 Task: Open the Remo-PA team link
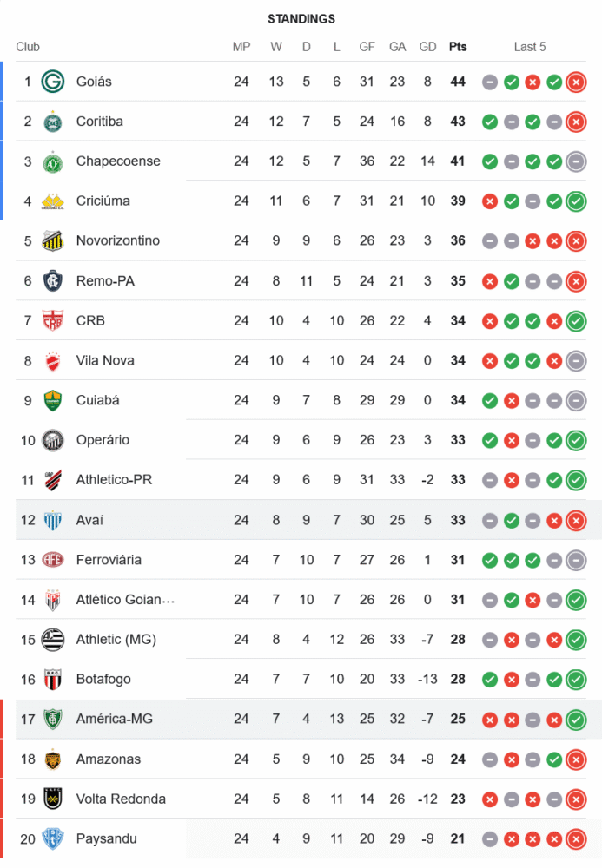[x=105, y=281]
